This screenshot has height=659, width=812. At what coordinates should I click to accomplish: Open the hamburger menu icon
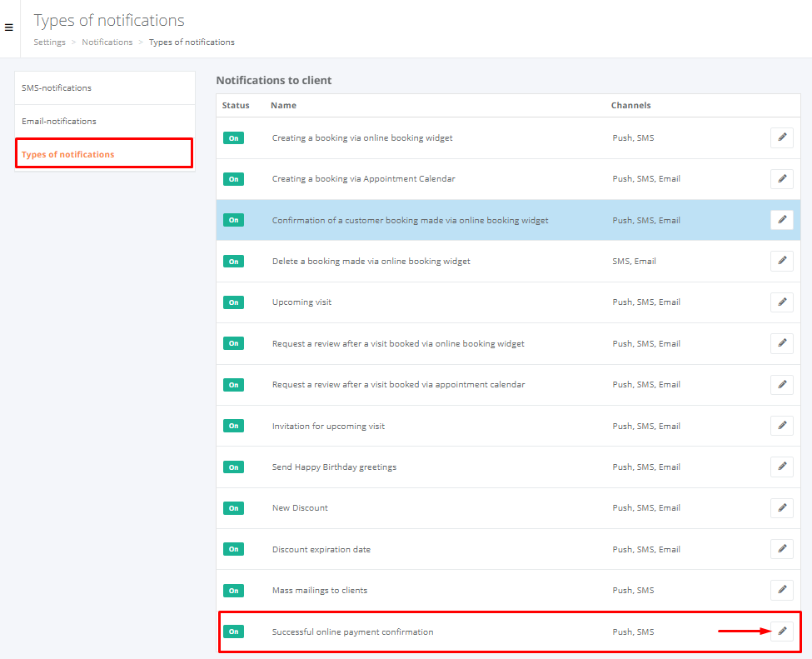(9, 27)
